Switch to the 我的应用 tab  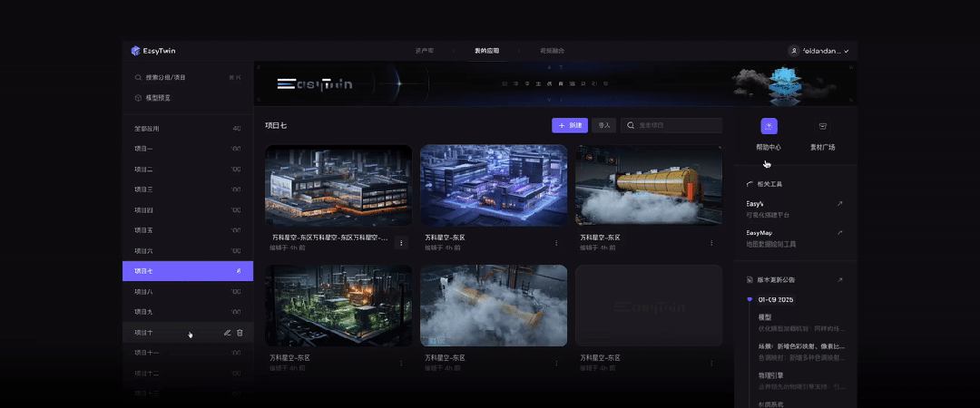tap(487, 51)
